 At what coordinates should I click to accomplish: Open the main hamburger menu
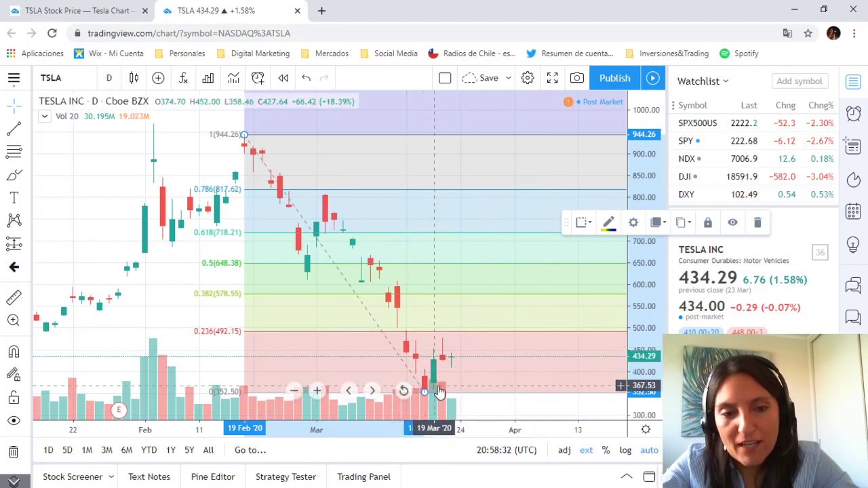[14, 78]
